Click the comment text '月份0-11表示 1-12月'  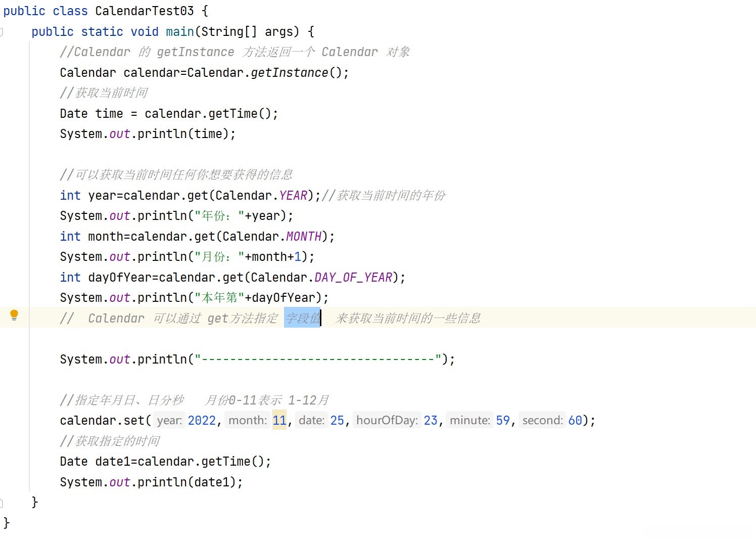(267, 400)
